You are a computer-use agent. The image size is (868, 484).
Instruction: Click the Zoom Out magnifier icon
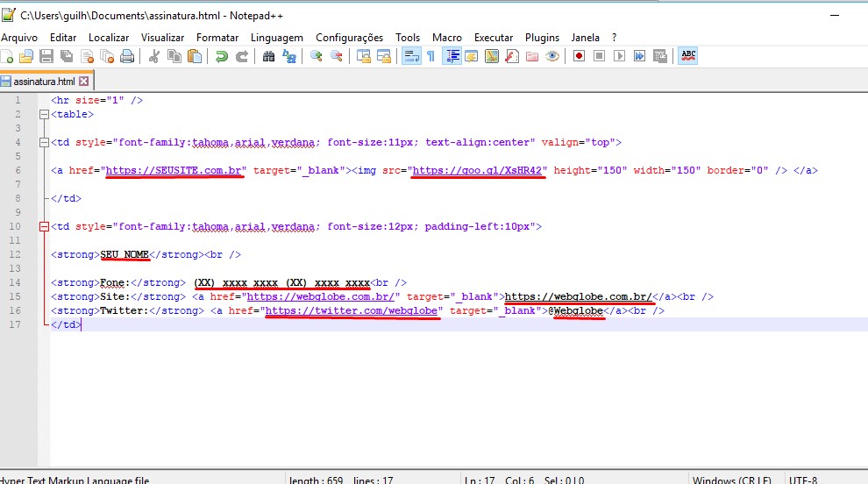coord(336,56)
